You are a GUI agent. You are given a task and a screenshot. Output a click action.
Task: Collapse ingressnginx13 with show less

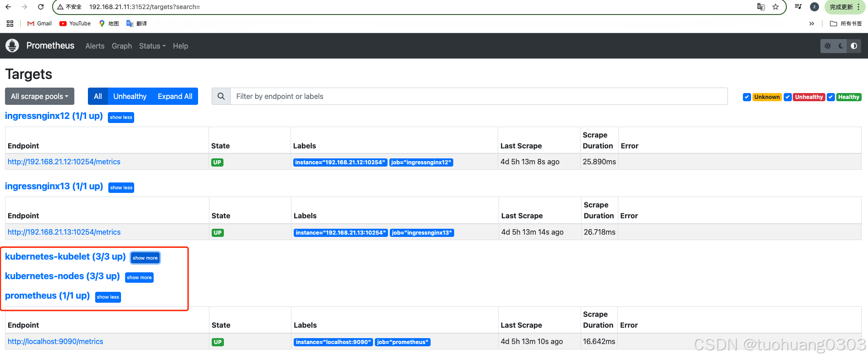point(121,187)
